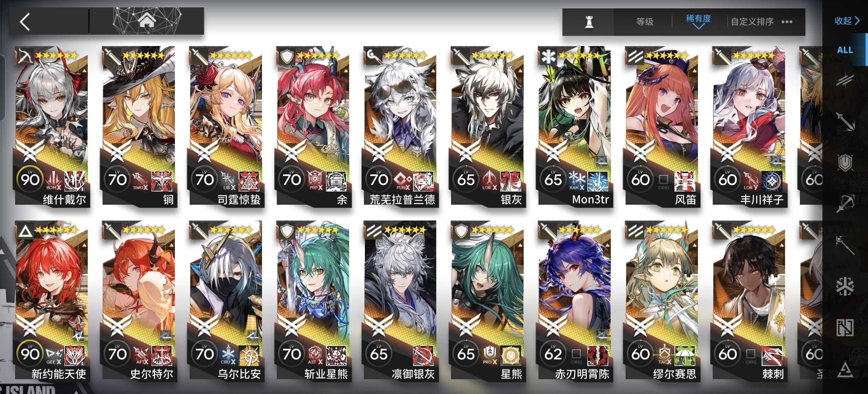Filter by Specialist triangle icon in sidebar

[845, 369]
